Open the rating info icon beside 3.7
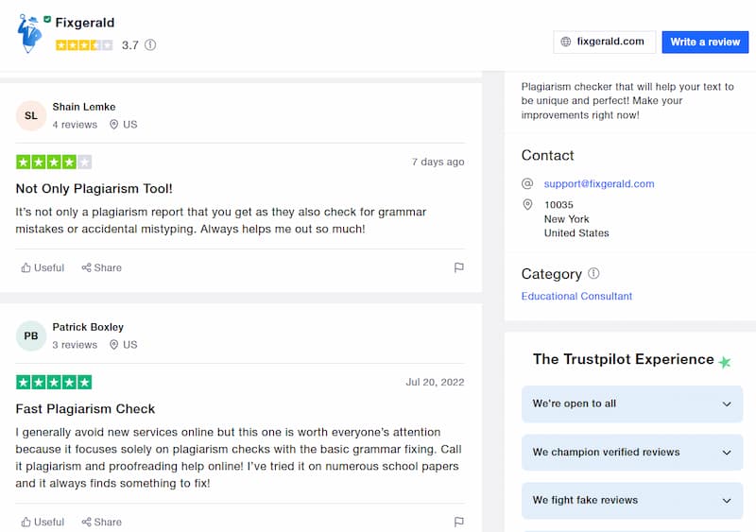The image size is (756, 532). tap(150, 44)
